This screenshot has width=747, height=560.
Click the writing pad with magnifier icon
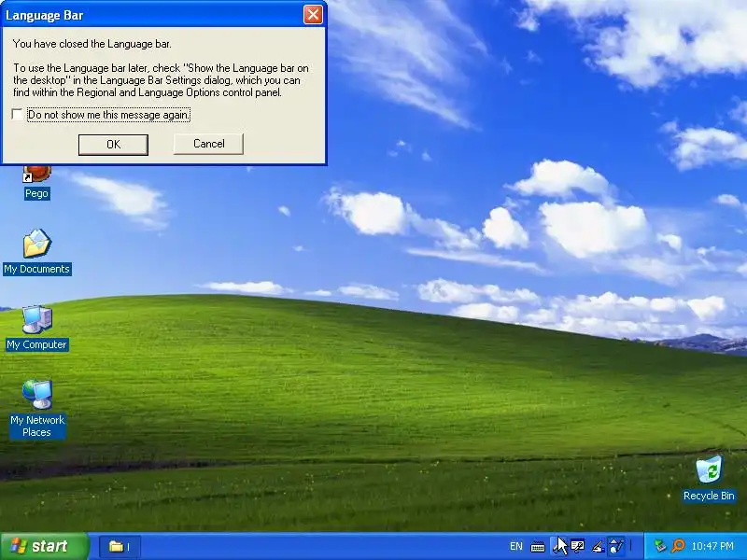[577, 546]
